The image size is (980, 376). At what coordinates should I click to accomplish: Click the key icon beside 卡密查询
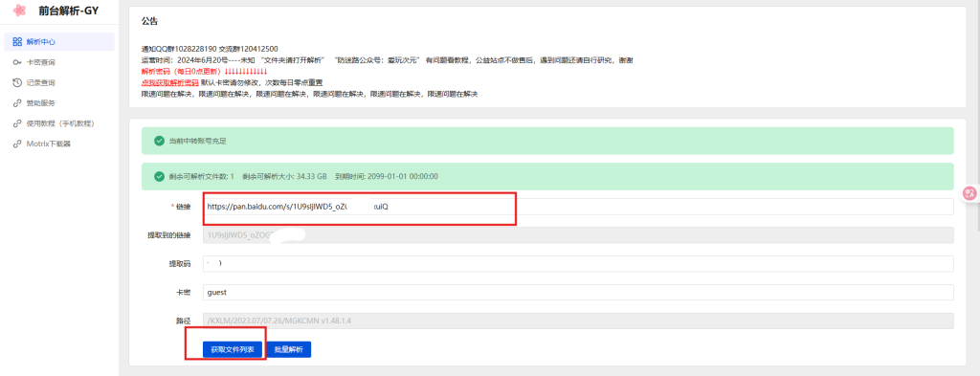click(17, 62)
